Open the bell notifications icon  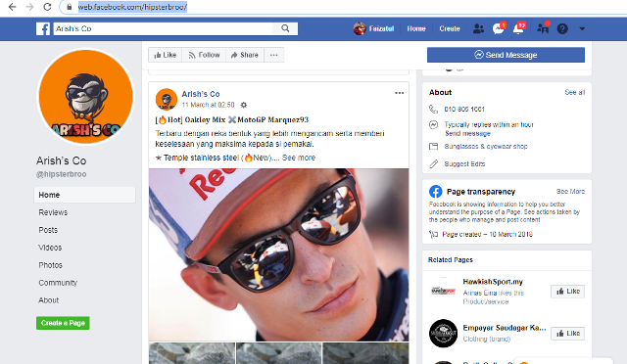(518, 28)
